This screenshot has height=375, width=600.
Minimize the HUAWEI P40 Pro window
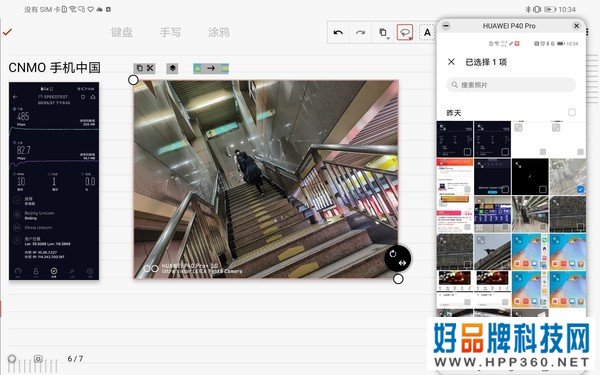[x=446, y=26]
